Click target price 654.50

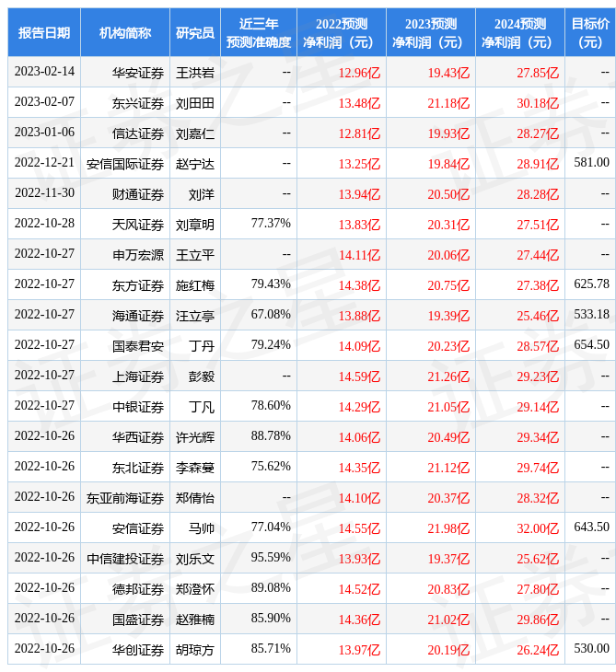coord(591,345)
